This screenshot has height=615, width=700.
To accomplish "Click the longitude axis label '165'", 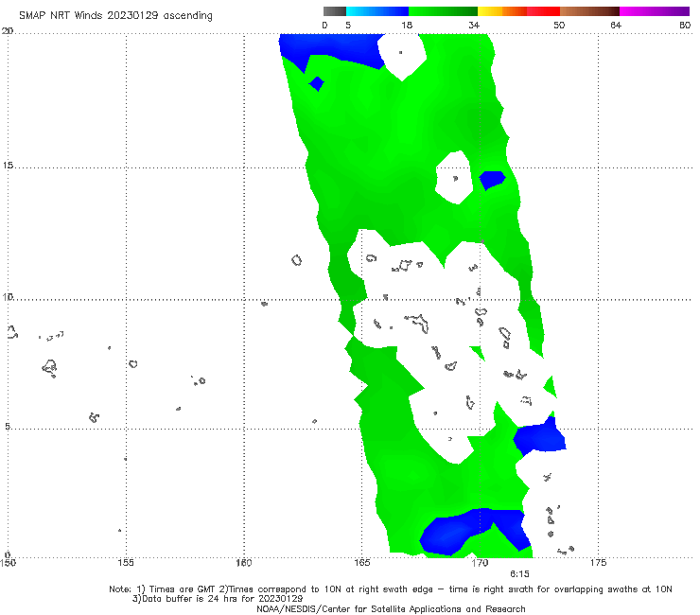I will tap(362, 563).
